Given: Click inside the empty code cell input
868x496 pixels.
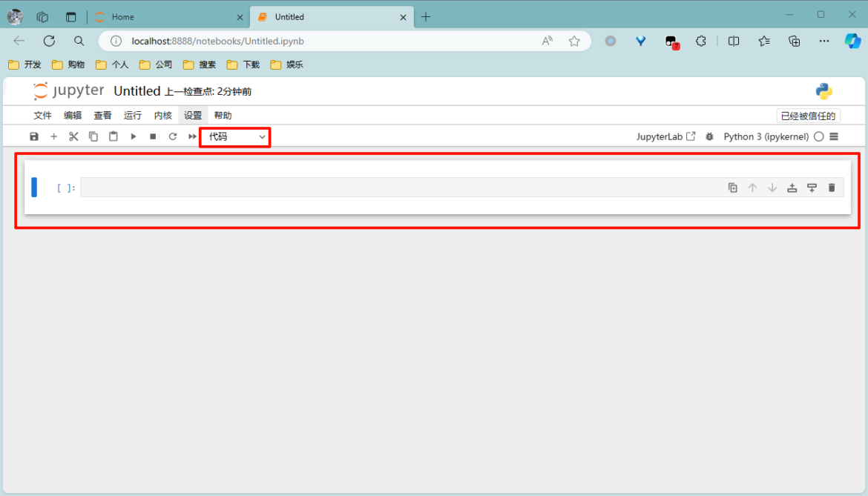Looking at the screenshot, I should (x=401, y=188).
